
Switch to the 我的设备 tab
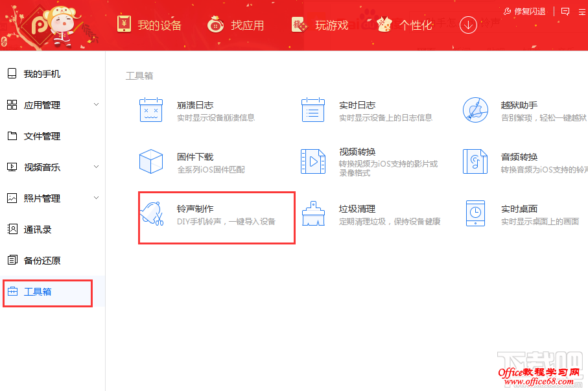click(x=149, y=25)
